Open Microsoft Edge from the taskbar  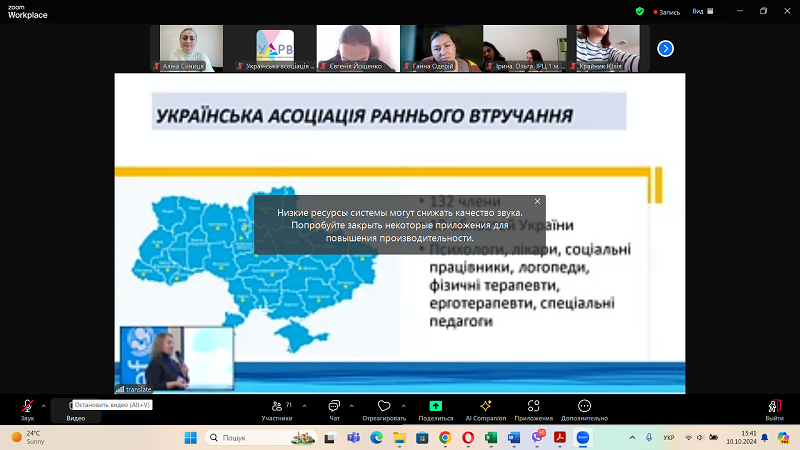(x=376, y=438)
